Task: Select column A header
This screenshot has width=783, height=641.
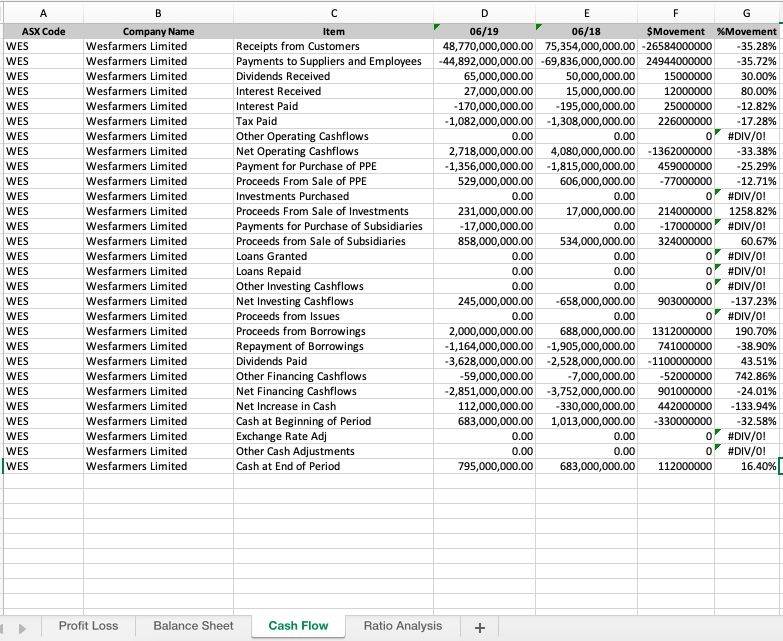Action: tap(43, 13)
